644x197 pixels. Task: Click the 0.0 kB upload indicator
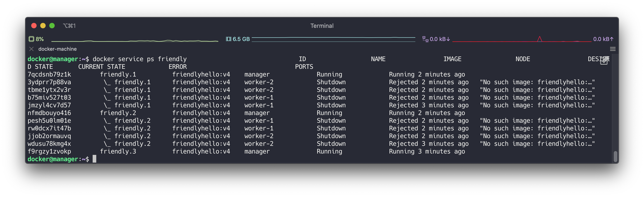(x=603, y=39)
